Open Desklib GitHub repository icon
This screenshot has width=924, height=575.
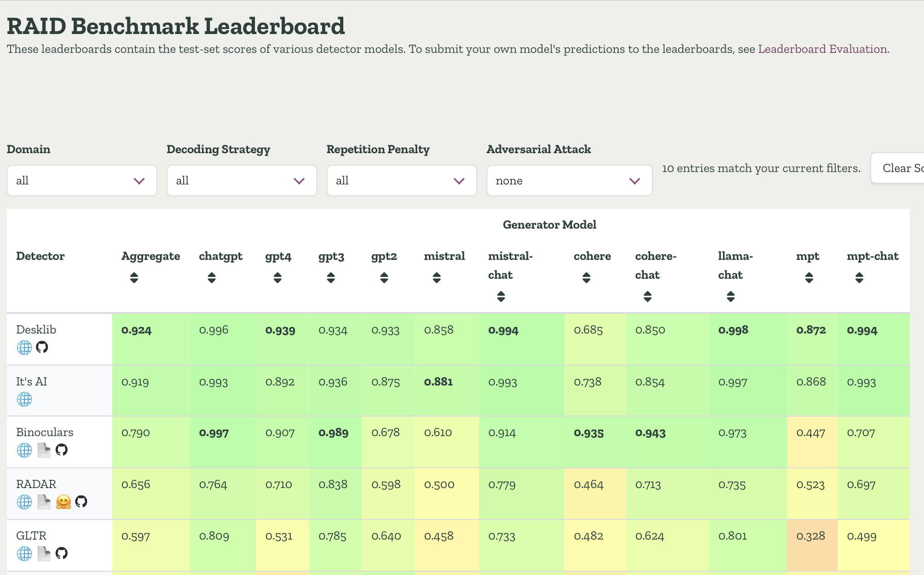pos(42,347)
